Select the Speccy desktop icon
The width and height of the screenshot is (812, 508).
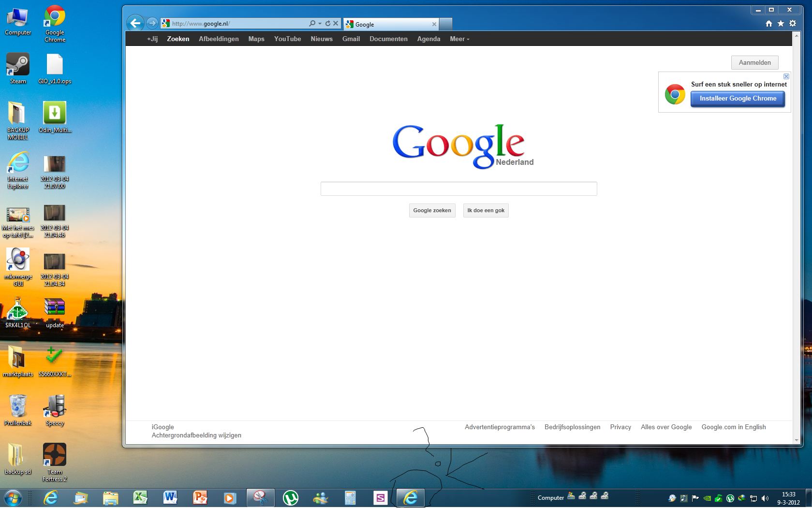[x=55, y=410]
